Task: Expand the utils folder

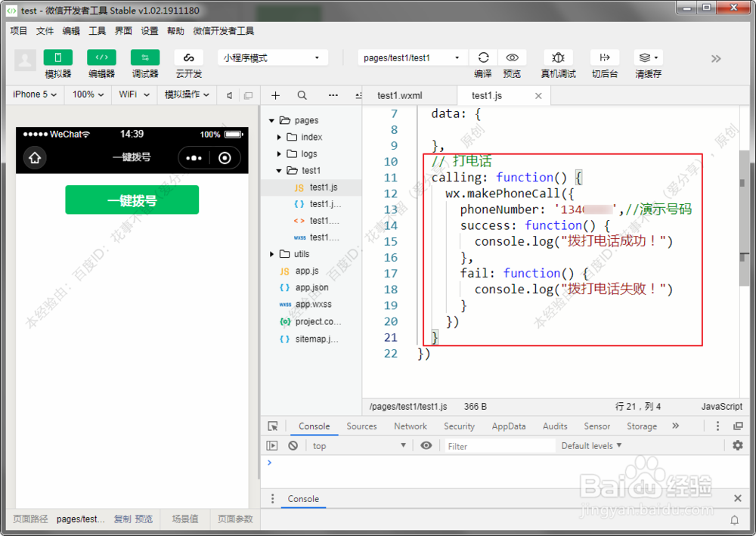Action: [x=271, y=254]
